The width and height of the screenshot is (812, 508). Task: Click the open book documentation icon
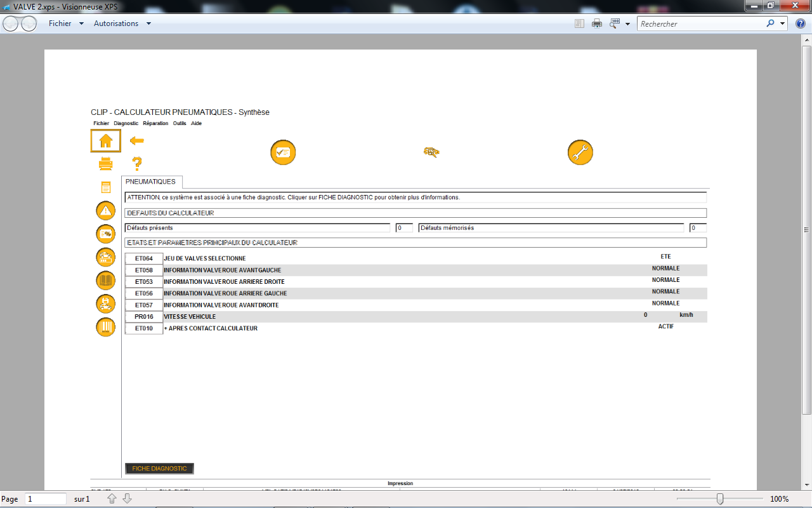coord(105,281)
